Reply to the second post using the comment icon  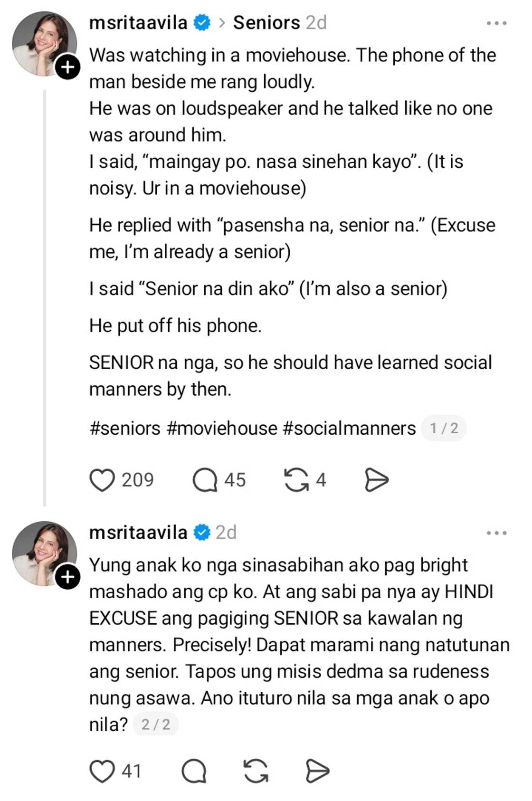(x=194, y=771)
